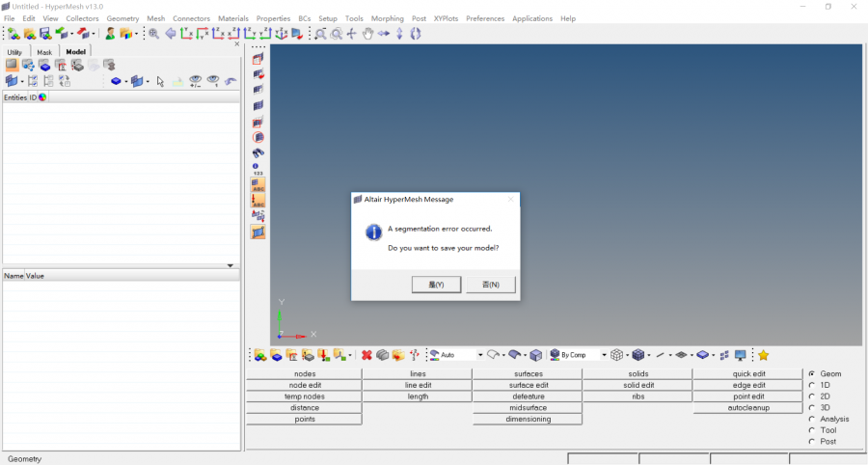
Task: Switch to the Mask tab
Action: 44,52
